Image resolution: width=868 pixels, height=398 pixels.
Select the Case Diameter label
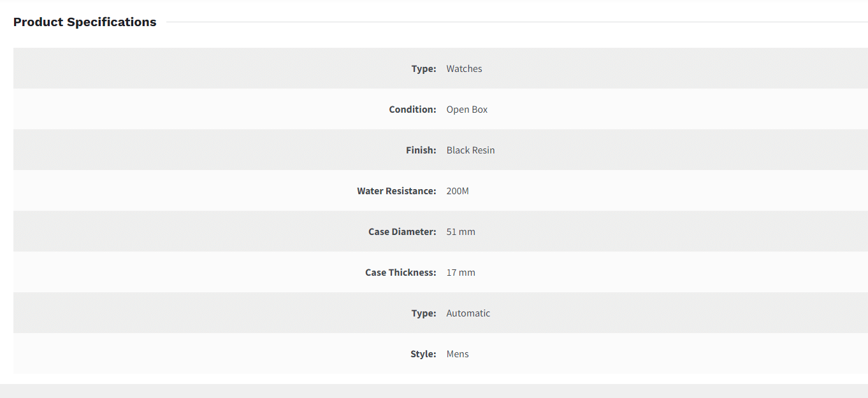point(402,232)
